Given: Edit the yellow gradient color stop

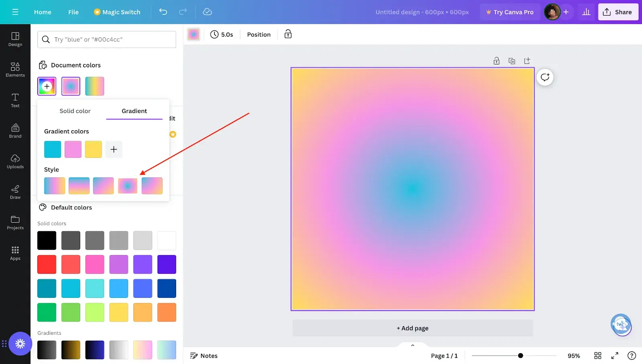Looking at the screenshot, I should click(93, 150).
